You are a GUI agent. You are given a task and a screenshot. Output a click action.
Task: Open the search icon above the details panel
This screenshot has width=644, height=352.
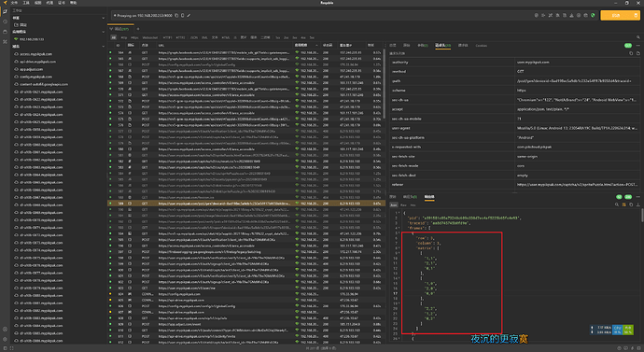637,37
